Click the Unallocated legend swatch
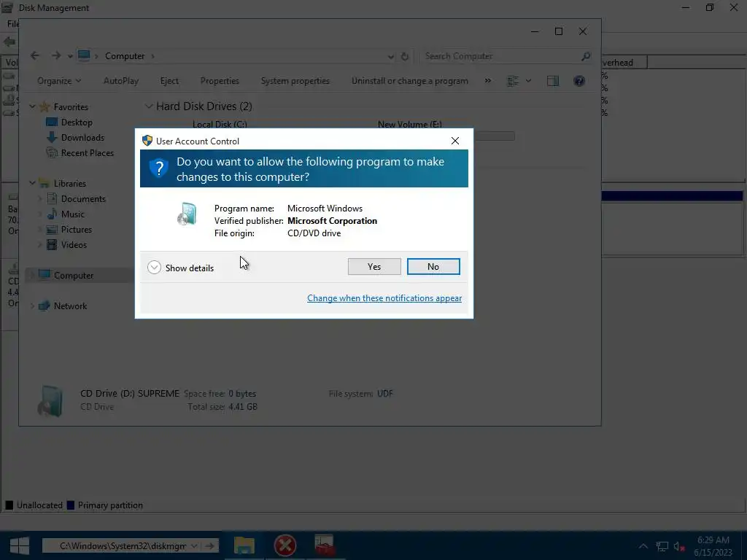Viewport: 747px width, 560px height. click(x=9, y=505)
